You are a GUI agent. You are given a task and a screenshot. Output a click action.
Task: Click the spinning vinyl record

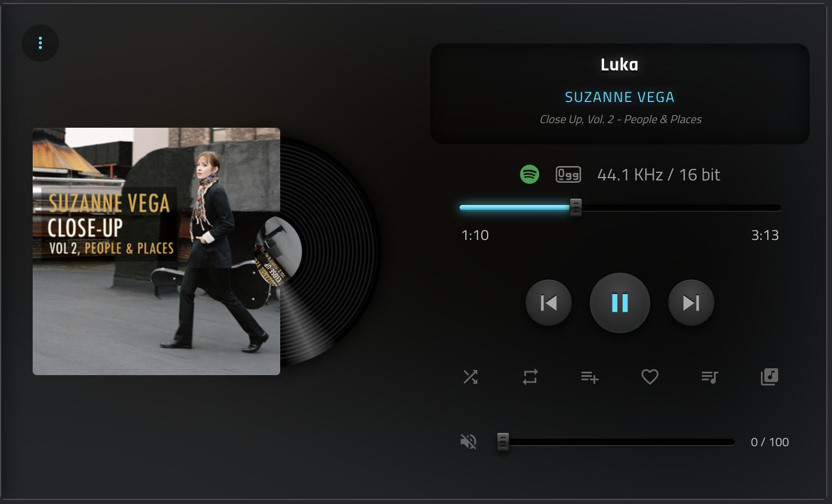[x=331, y=251]
